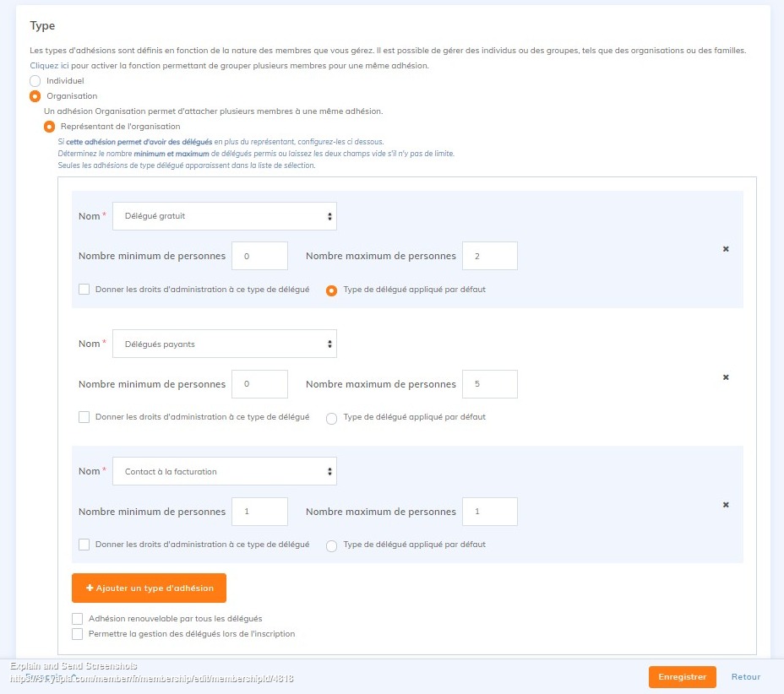Screen dimensions: 784x694
Task: Choose the Organisation radio option
Action: [x=35, y=96]
